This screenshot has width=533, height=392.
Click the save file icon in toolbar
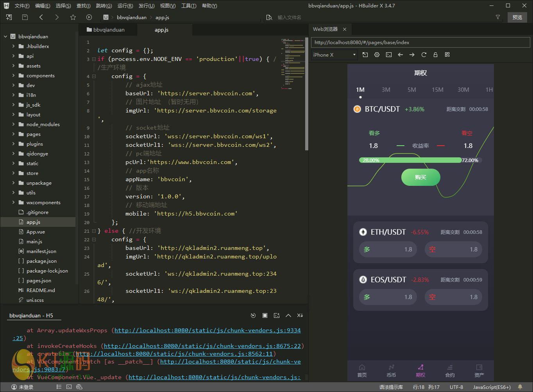(x=25, y=17)
